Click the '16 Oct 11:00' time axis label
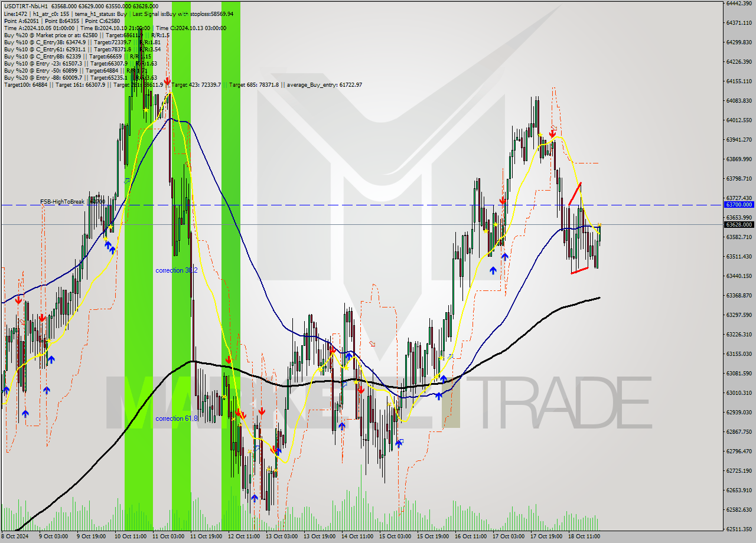Screen dimensions: 756x543 pos(471,537)
